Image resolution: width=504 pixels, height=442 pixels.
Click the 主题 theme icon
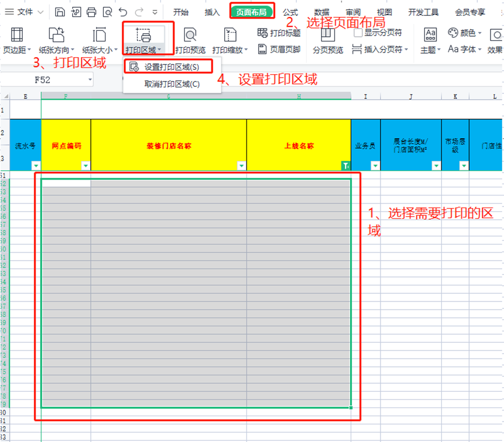coord(431,35)
